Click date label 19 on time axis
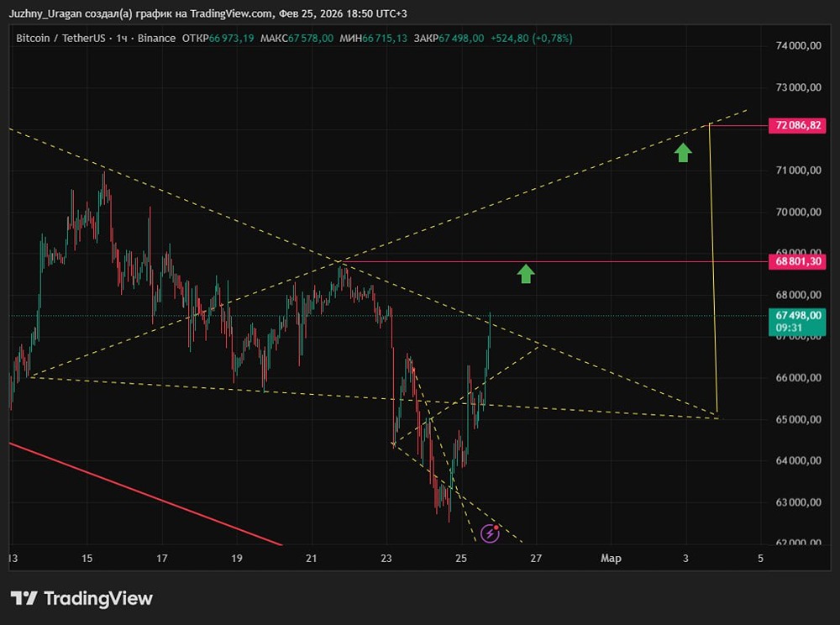Viewport: 840px width, 625px height. point(237,559)
